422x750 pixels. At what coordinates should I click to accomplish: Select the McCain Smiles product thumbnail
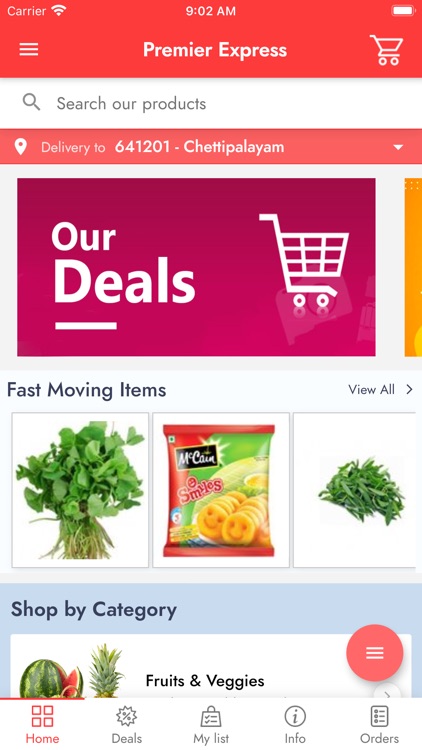(x=221, y=490)
